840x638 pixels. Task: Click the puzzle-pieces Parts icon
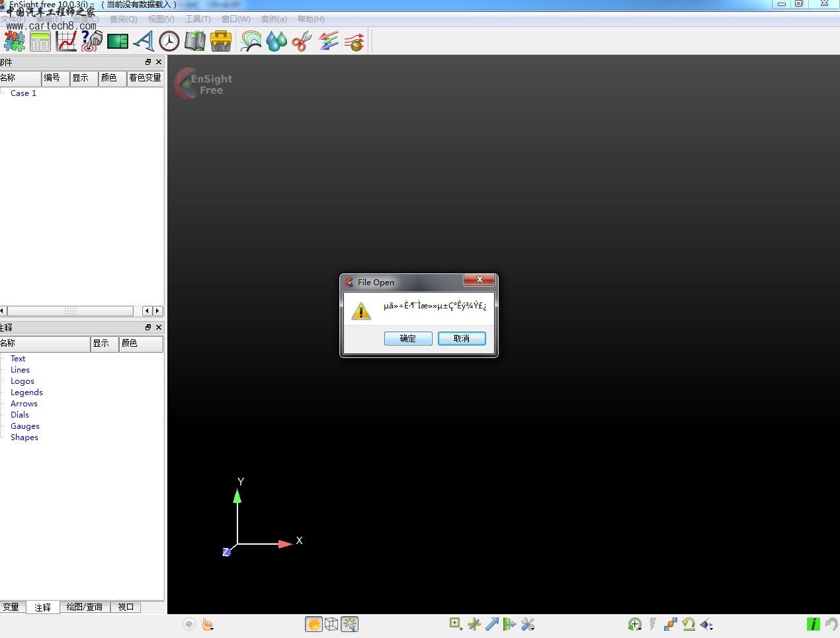tap(15, 41)
